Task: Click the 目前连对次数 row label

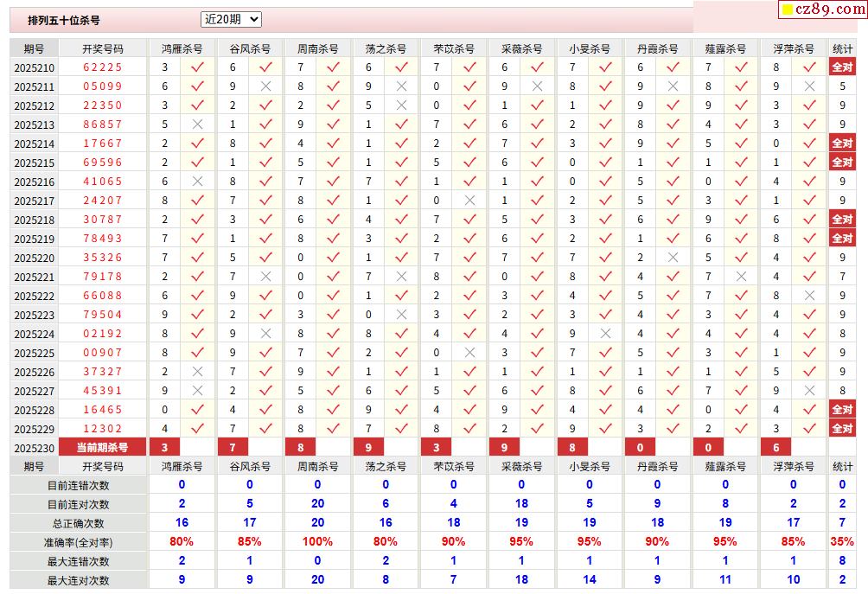Action: [x=78, y=504]
